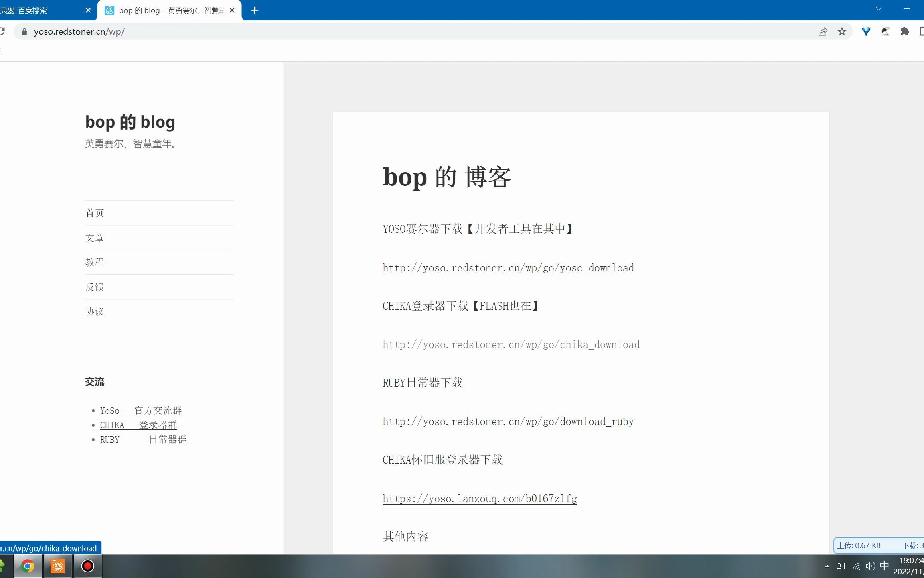Open the blue Y extension icon
The height and width of the screenshot is (578, 924).
point(866,31)
